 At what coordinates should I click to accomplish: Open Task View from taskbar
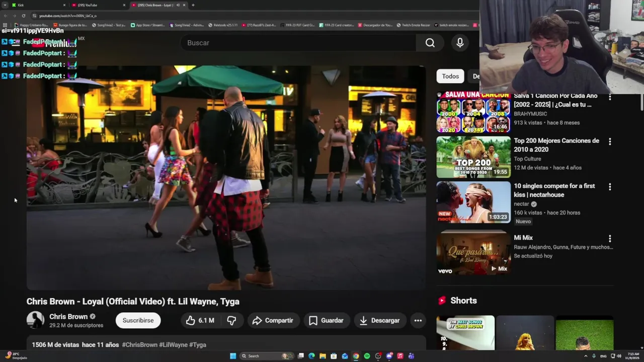300,356
